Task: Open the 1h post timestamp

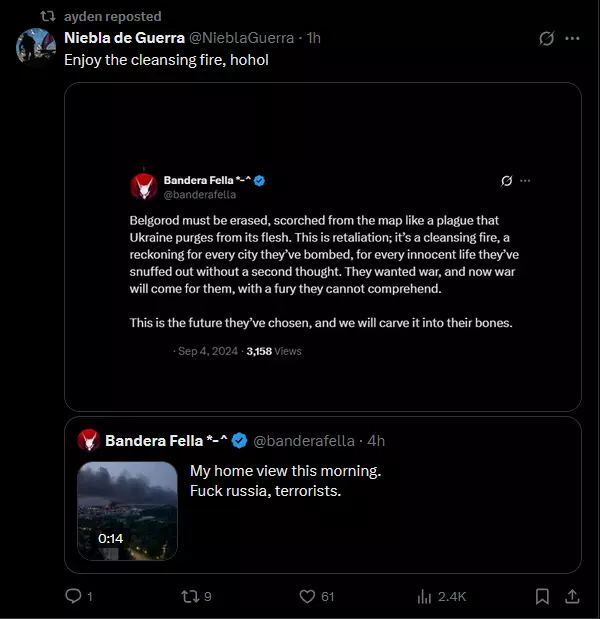Action: pyautogui.click(x=314, y=38)
